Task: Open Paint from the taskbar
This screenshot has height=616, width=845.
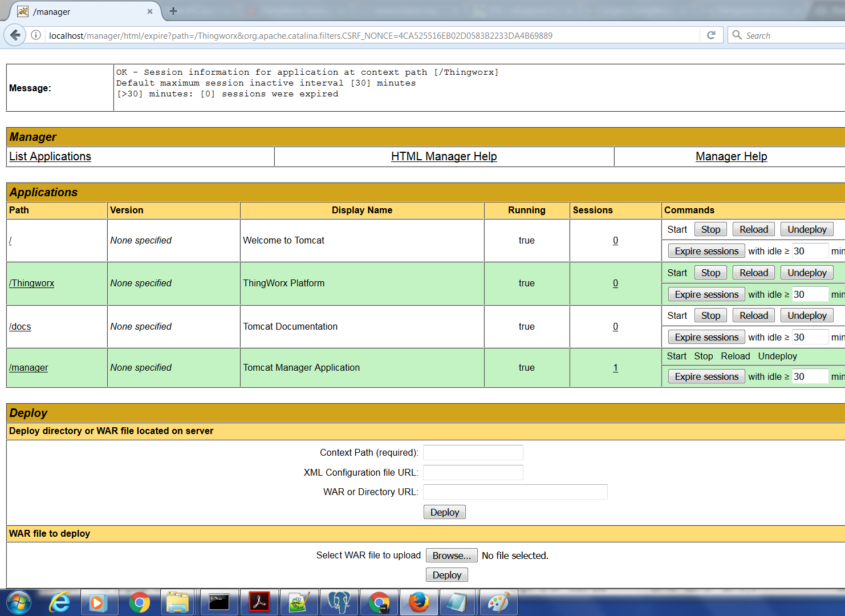Action: click(499, 603)
